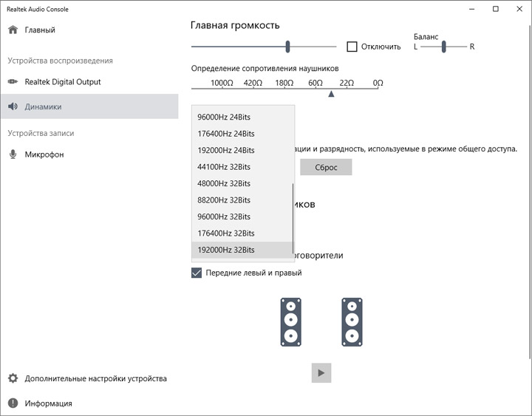
Task: Click the speaker icon beside Динамики
Action: tap(13, 106)
